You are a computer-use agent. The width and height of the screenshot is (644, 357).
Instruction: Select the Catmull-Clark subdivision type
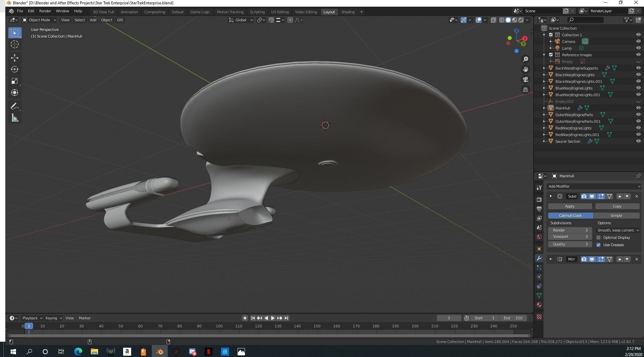point(570,216)
